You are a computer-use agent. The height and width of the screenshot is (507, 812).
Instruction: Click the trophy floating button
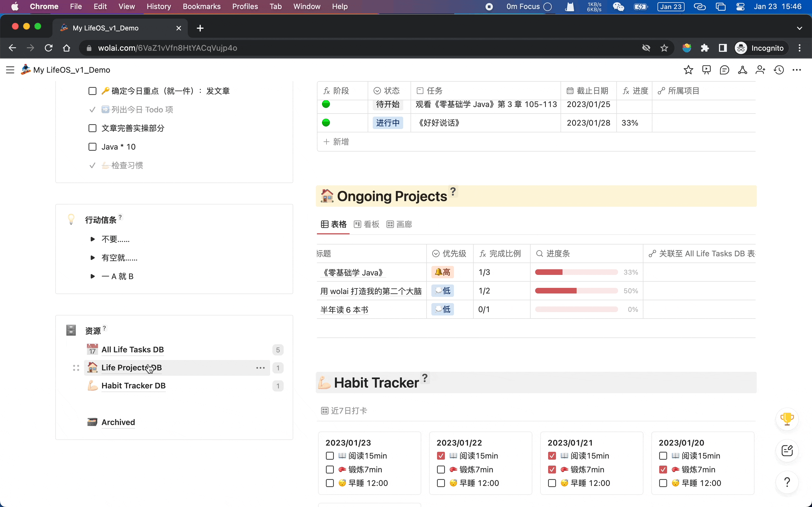pos(787,419)
